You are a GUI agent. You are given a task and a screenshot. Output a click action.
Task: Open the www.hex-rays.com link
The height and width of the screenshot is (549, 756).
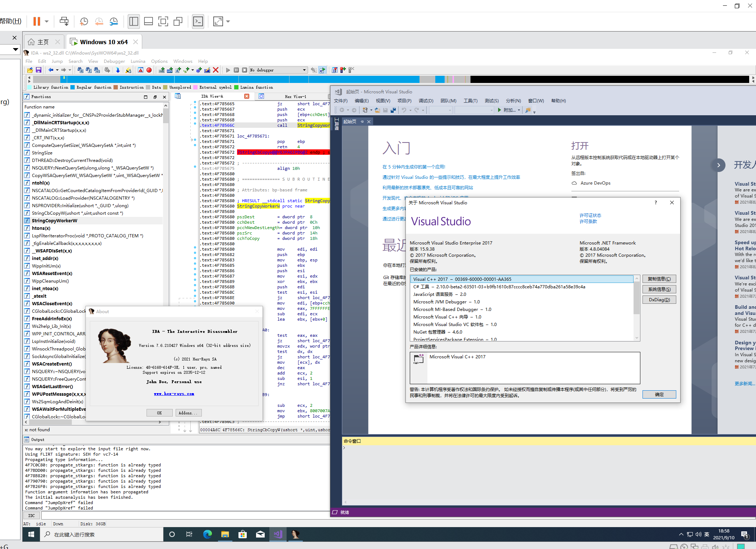point(174,394)
